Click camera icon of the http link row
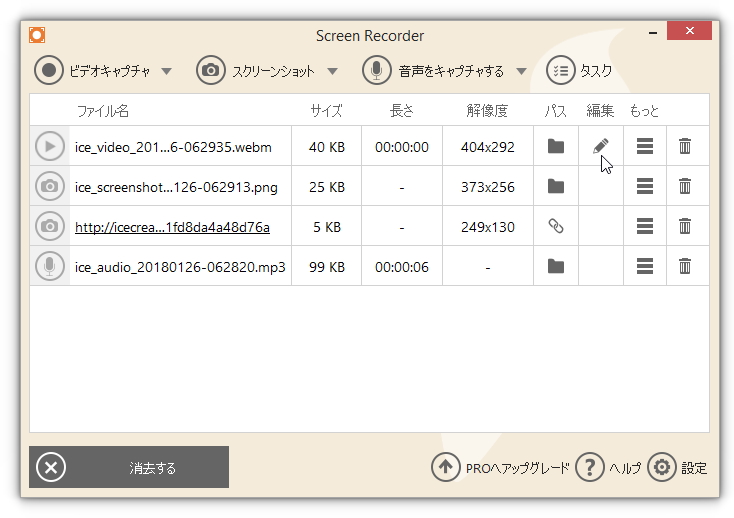This screenshot has width=734, height=518. pyautogui.click(x=50, y=226)
